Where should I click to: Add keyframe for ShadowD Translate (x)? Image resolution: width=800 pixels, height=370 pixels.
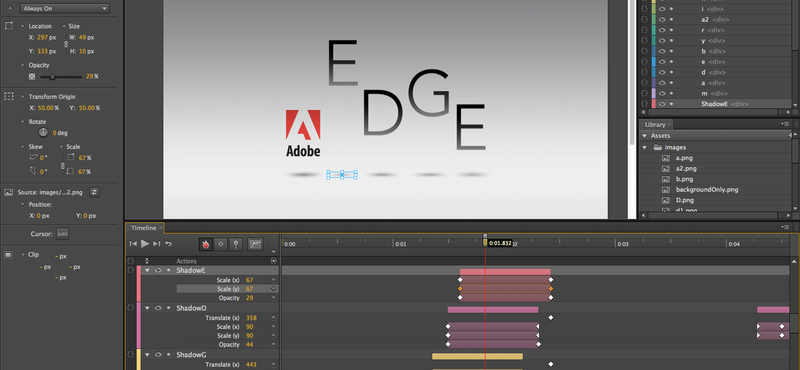(x=273, y=318)
